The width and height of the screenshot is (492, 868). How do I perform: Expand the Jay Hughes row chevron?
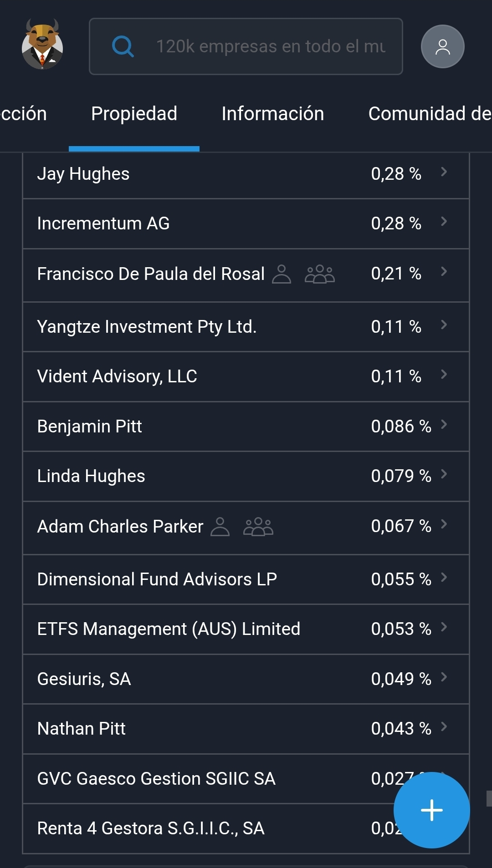point(444,172)
